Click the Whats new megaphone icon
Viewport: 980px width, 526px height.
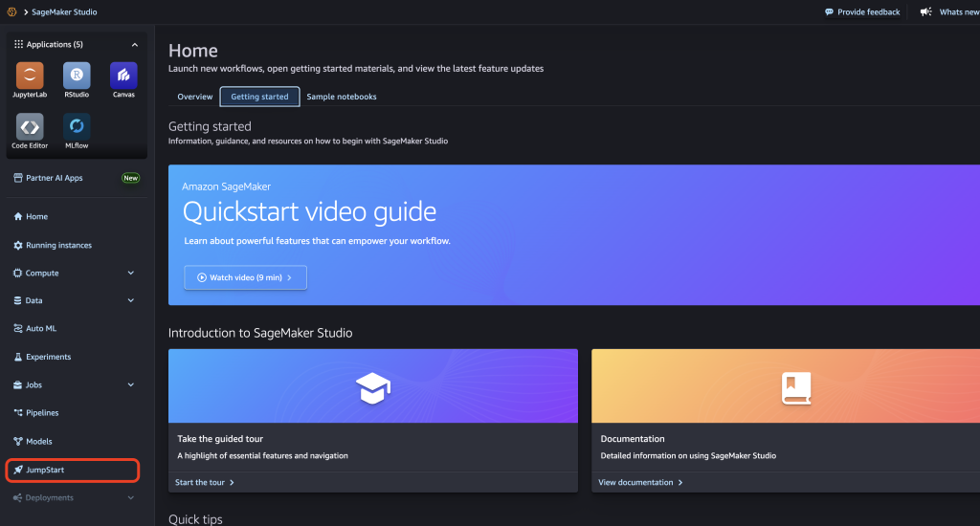(x=925, y=11)
